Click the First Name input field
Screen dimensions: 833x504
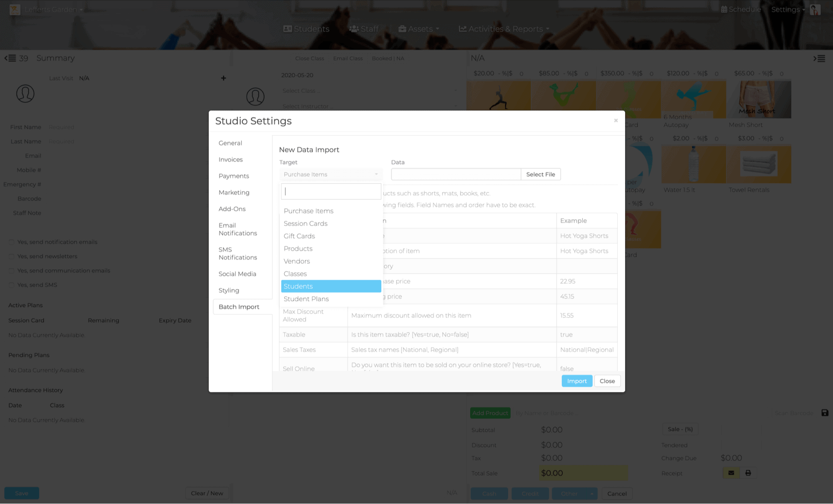pyautogui.click(x=134, y=127)
